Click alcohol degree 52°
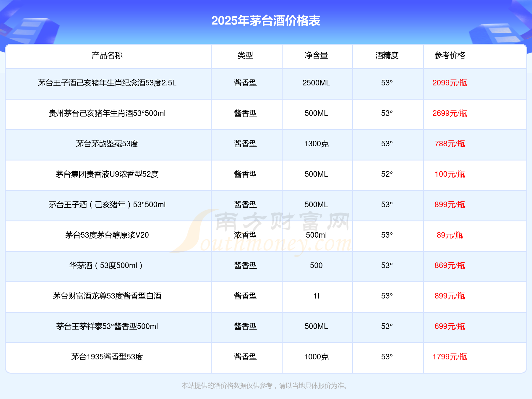Viewport: 532px width, 399px height. [387, 174]
